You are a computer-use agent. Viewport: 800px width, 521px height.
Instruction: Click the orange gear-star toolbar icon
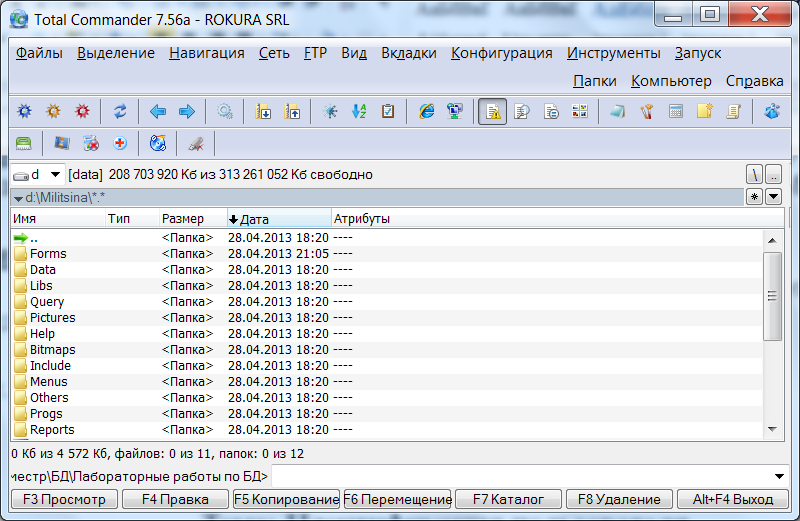(x=54, y=111)
